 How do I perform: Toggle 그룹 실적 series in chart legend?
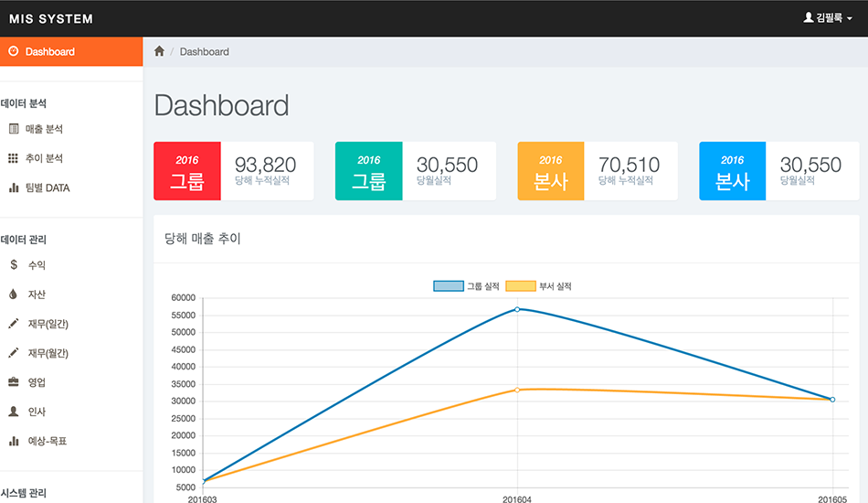(466, 286)
